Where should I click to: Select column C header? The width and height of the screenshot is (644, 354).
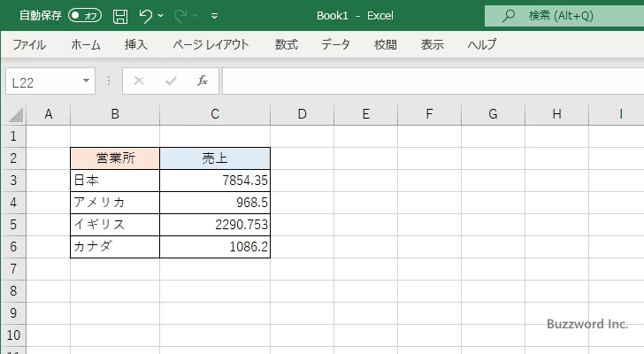pos(215,114)
